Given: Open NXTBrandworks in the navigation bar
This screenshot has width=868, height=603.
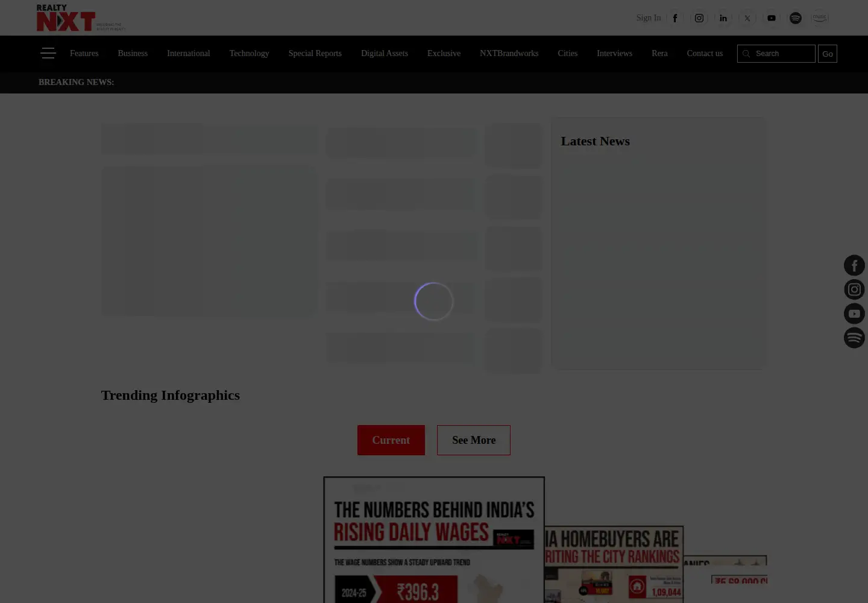Looking at the screenshot, I should click(x=509, y=53).
